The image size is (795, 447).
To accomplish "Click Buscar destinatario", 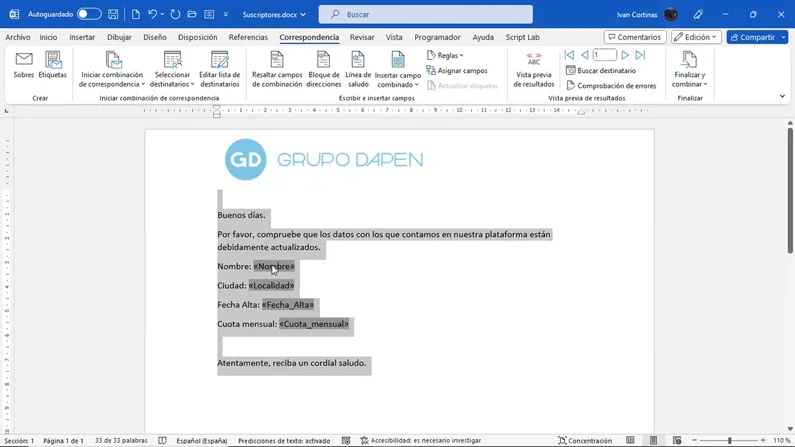I will pos(601,70).
